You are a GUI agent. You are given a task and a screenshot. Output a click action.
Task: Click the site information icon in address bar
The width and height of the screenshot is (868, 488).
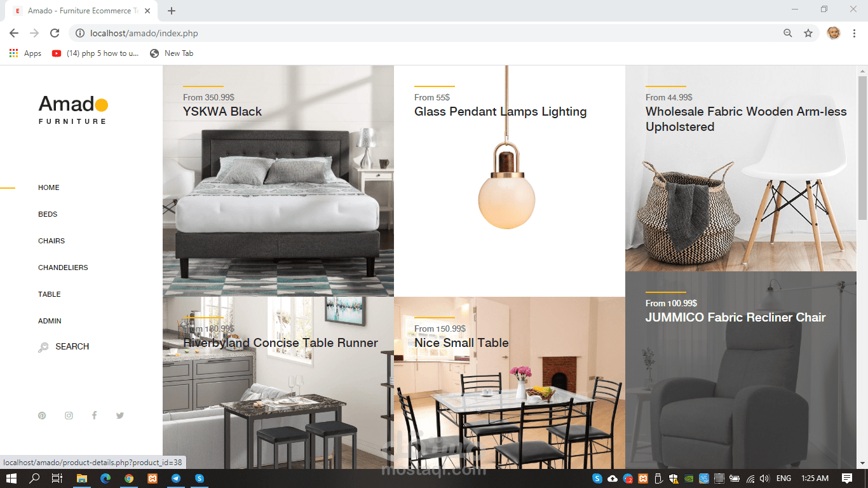tap(80, 33)
